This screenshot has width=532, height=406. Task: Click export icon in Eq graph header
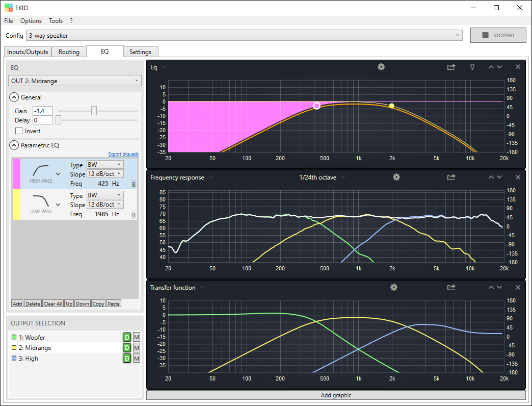coord(451,67)
